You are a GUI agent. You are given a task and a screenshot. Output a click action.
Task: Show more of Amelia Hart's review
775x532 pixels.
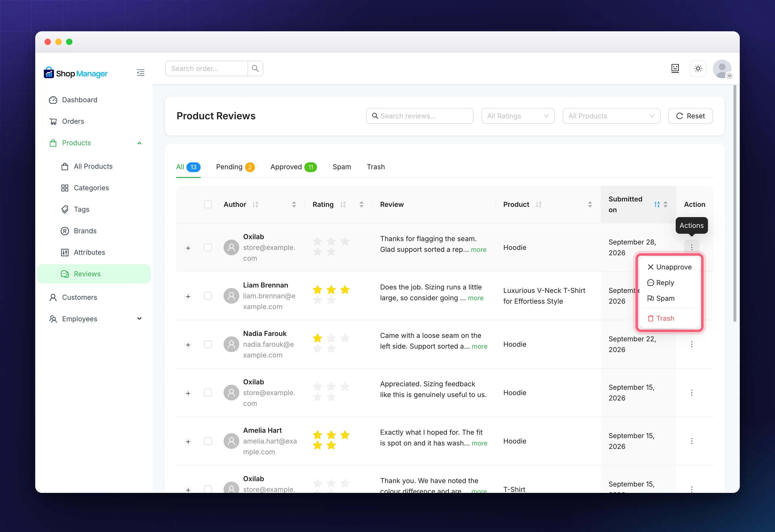click(x=479, y=443)
